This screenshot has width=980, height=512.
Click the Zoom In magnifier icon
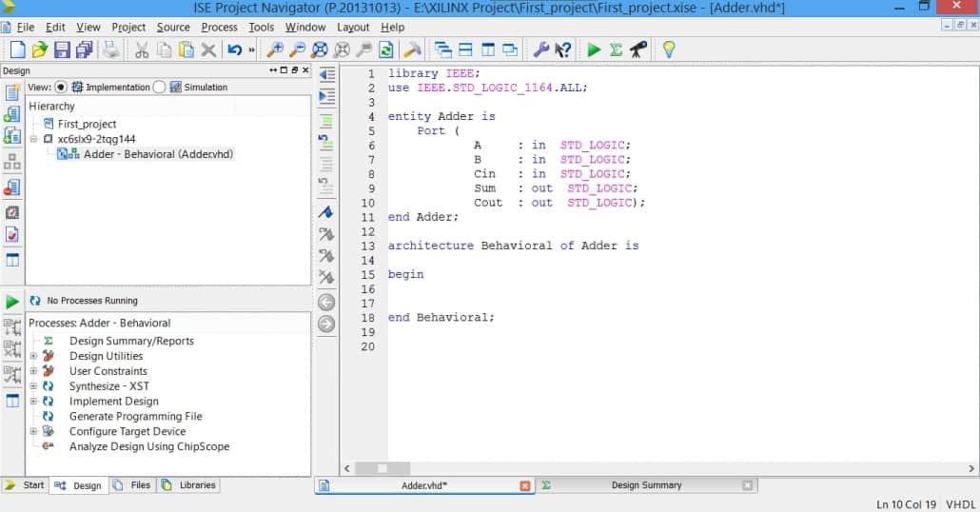pyautogui.click(x=274, y=50)
